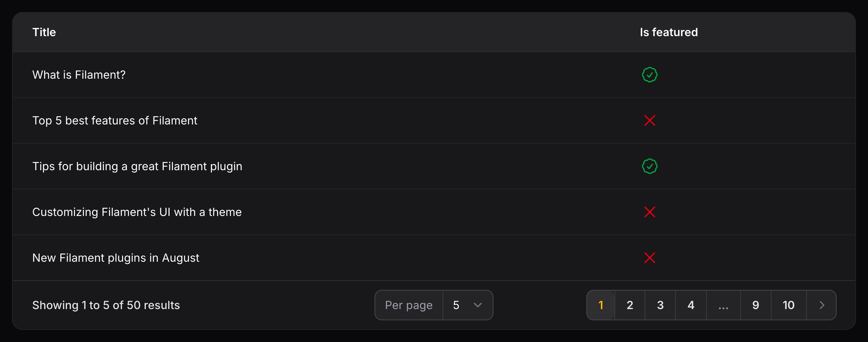Click the chevron on the Per page control
The image size is (868, 342).
(x=478, y=305)
